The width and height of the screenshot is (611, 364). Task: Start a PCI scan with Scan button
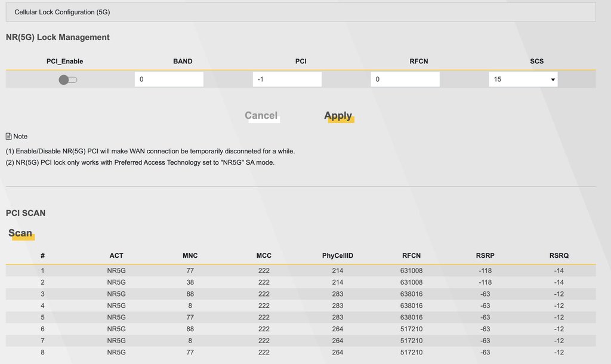[x=20, y=233]
